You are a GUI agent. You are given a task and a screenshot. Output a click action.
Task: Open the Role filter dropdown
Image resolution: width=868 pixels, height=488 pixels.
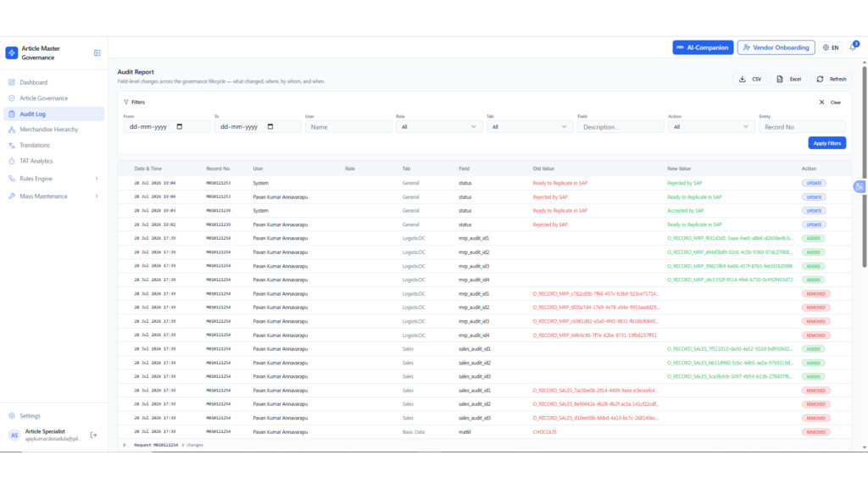[439, 127]
